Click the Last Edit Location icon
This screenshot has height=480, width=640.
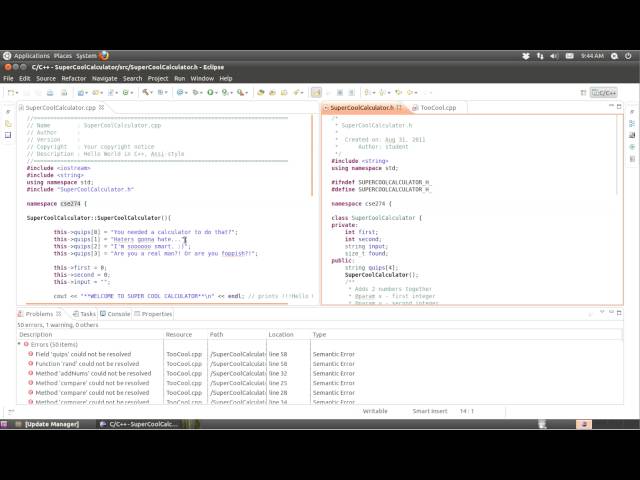398,93
